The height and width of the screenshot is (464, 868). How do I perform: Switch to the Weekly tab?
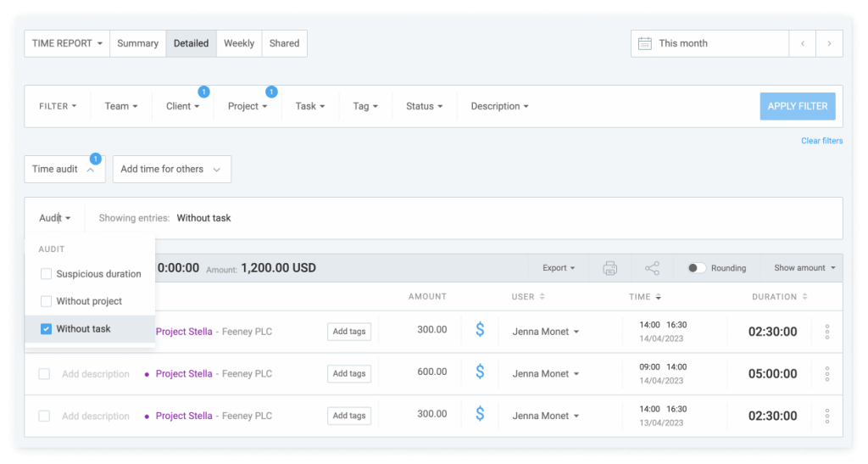click(239, 43)
